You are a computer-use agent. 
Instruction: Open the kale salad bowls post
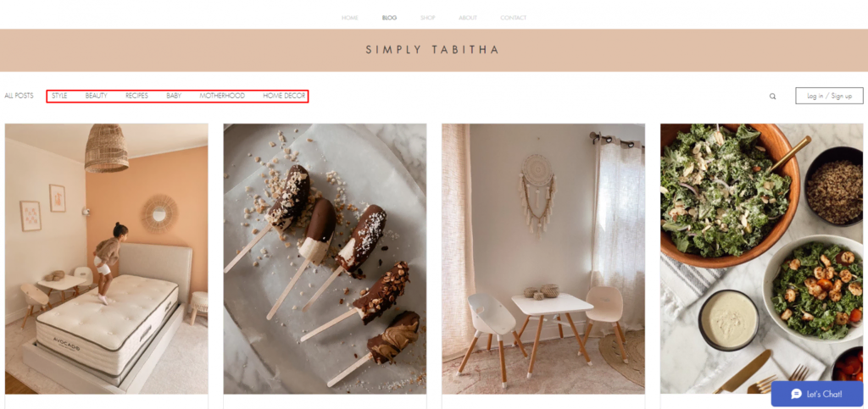762,258
